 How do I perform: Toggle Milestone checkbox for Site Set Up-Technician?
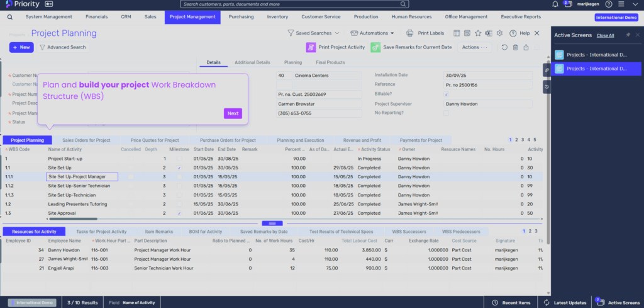point(179,195)
